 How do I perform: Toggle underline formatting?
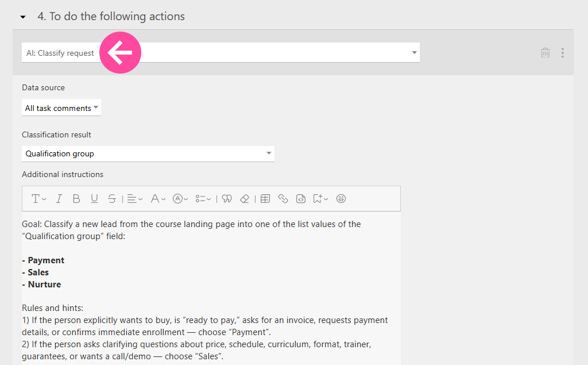[94, 199]
